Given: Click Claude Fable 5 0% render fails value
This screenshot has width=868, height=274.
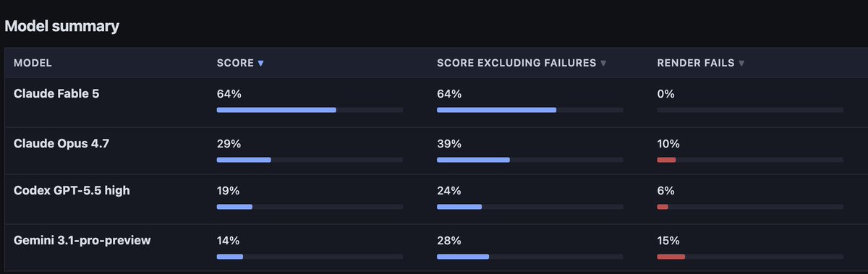Looking at the screenshot, I should (665, 94).
